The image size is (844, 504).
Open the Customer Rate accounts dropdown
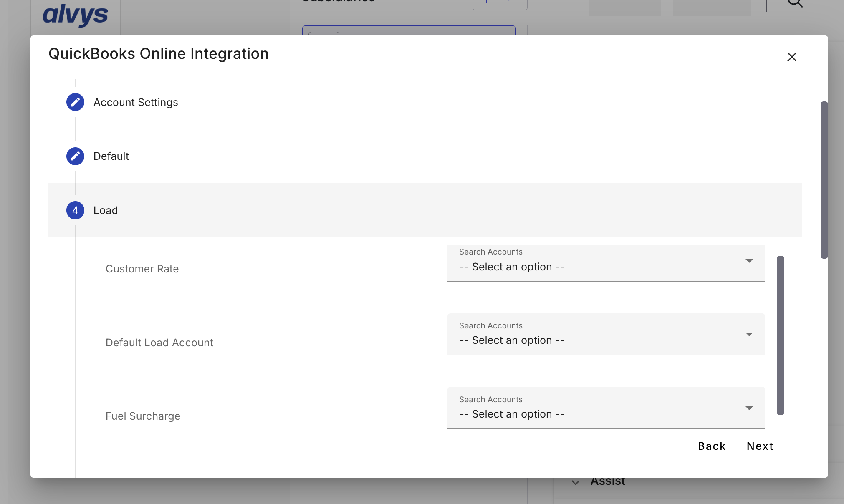[x=606, y=263]
